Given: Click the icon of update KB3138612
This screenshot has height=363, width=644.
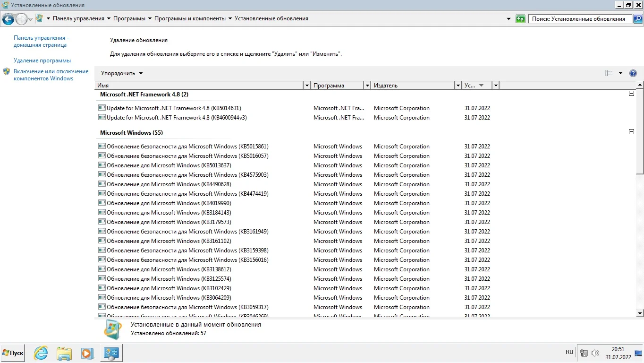Looking at the screenshot, I should [x=102, y=269].
